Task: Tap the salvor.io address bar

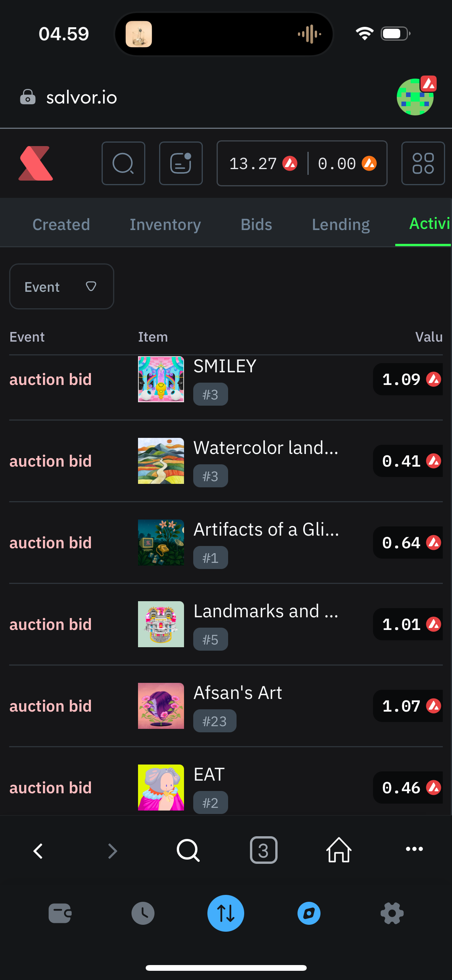Action: [81, 97]
